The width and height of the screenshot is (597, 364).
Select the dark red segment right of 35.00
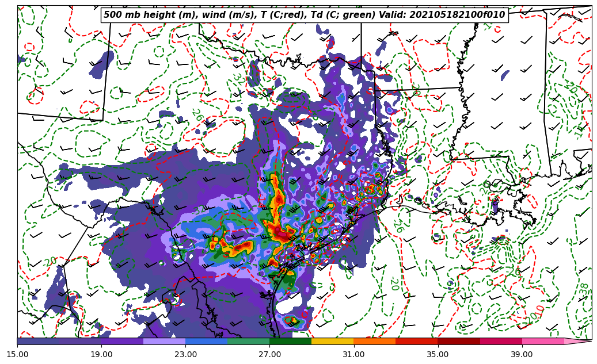click(x=458, y=342)
